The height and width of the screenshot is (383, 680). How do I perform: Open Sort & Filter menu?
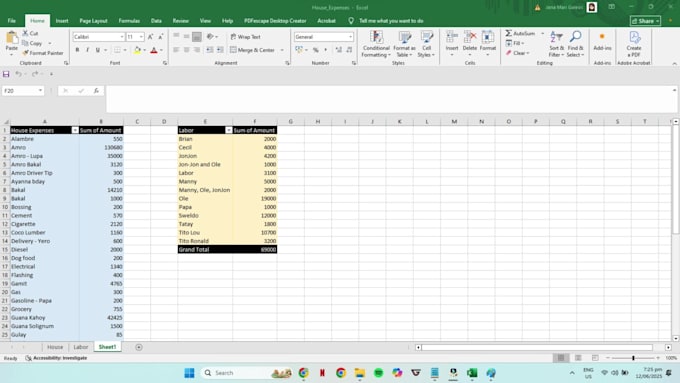pos(556,44)
